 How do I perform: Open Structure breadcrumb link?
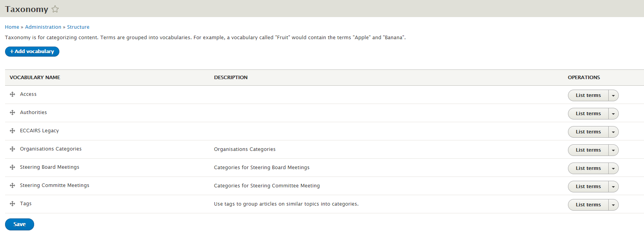point(78,27)
